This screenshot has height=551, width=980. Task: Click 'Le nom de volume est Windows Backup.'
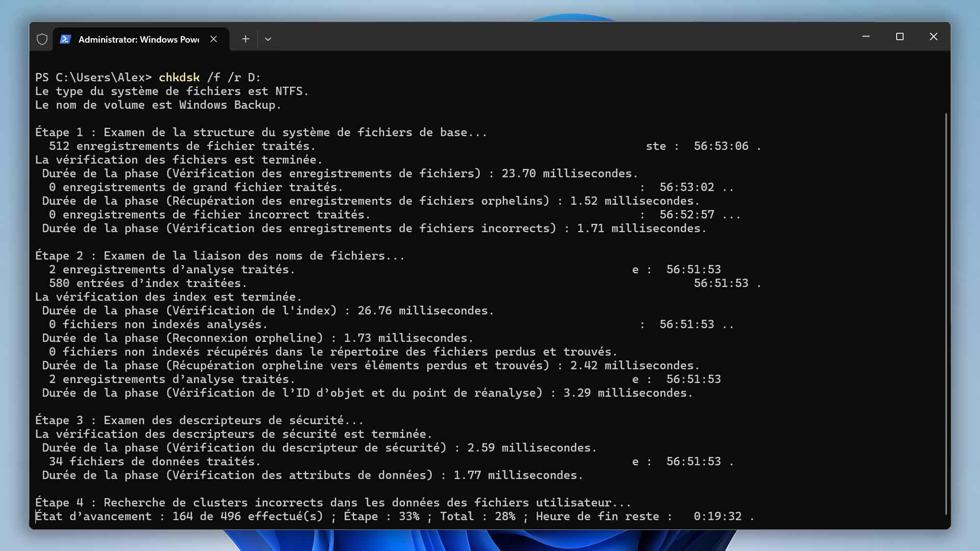158,105
